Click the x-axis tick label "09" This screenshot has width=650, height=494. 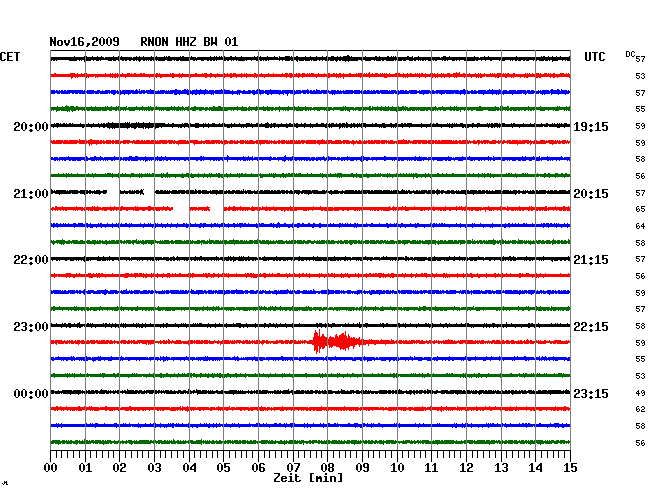pos(362,468)
